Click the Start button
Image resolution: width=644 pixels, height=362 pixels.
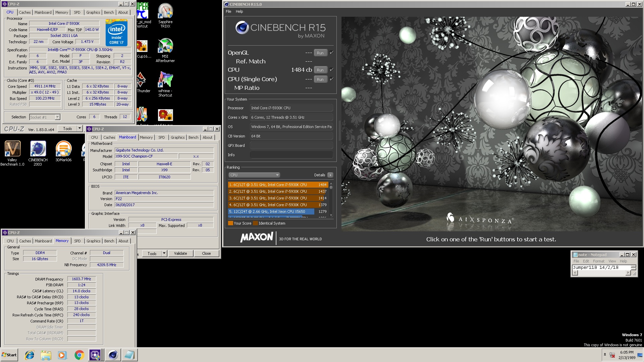point(9,355)
